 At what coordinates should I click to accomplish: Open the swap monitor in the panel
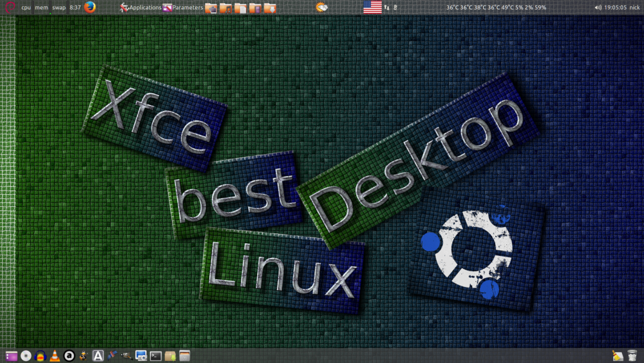point(59,7)
